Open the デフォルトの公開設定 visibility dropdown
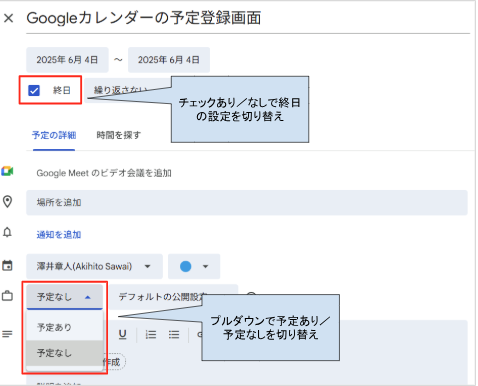 [173, 297]
